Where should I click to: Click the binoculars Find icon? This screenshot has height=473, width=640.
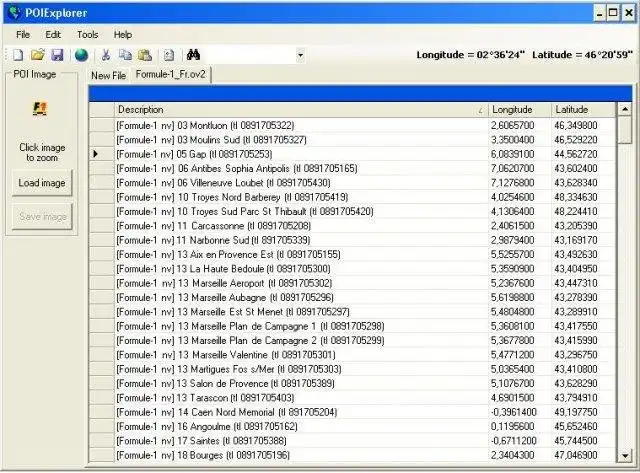193,55
